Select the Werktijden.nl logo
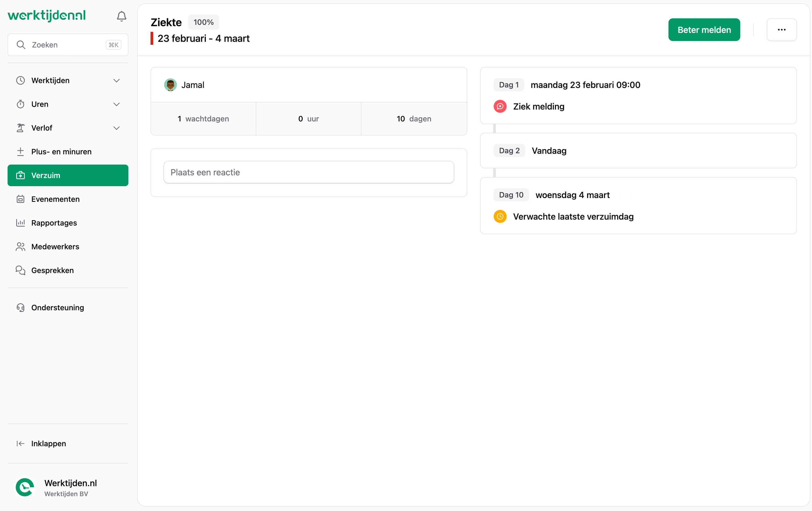This screenshot has width=812, height=511. (46, 15)
